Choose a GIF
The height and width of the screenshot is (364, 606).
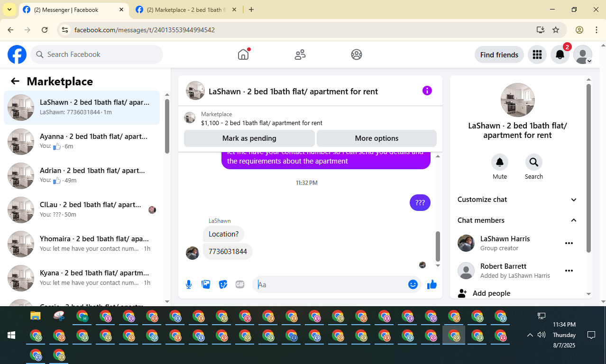point(240,284)
